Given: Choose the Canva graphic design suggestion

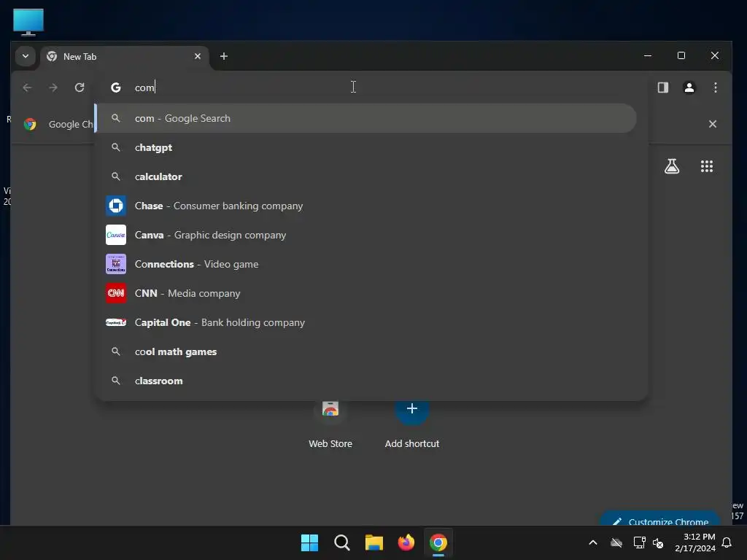Looking at the screenshot, I should 366,235.
